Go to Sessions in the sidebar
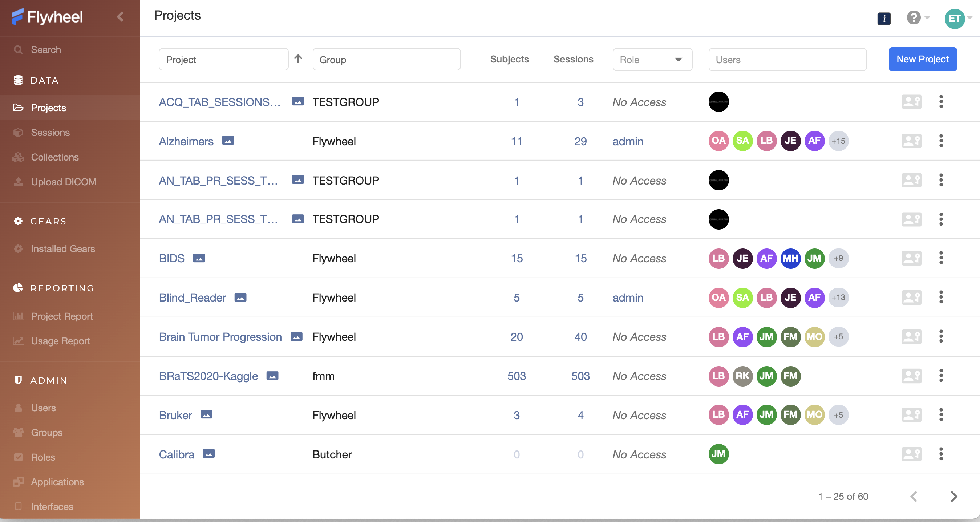 point(50,132)
